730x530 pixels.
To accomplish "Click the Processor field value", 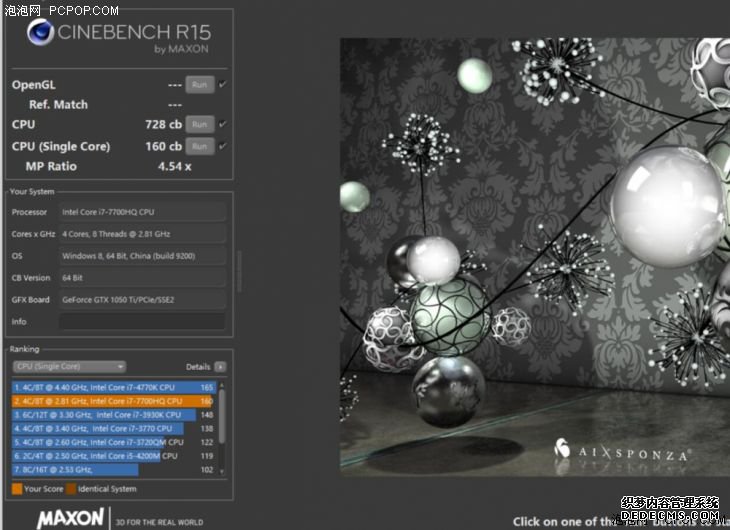I will [x=142, y=212].
